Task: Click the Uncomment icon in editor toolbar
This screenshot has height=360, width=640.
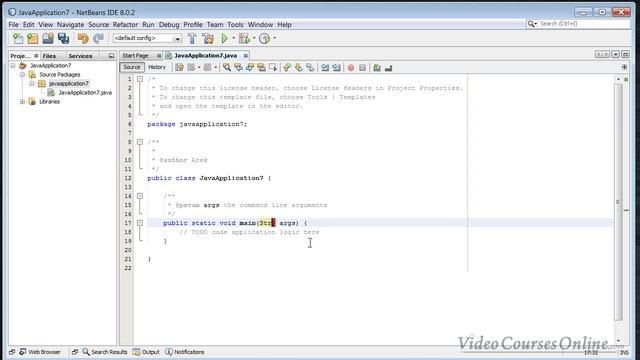Action: pyautogui.click(x=388, y=67)
